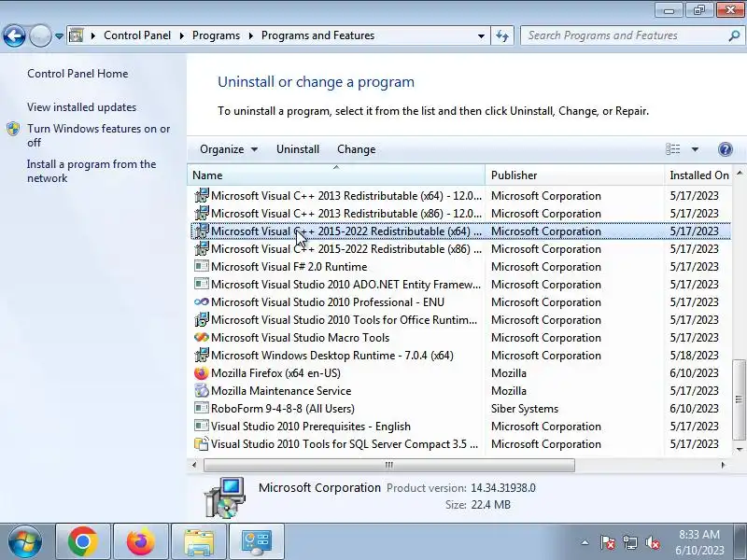This screenshot has height=560, width=747.
Task: Click the Uninstall toolbar button
Action: [298, 149]
